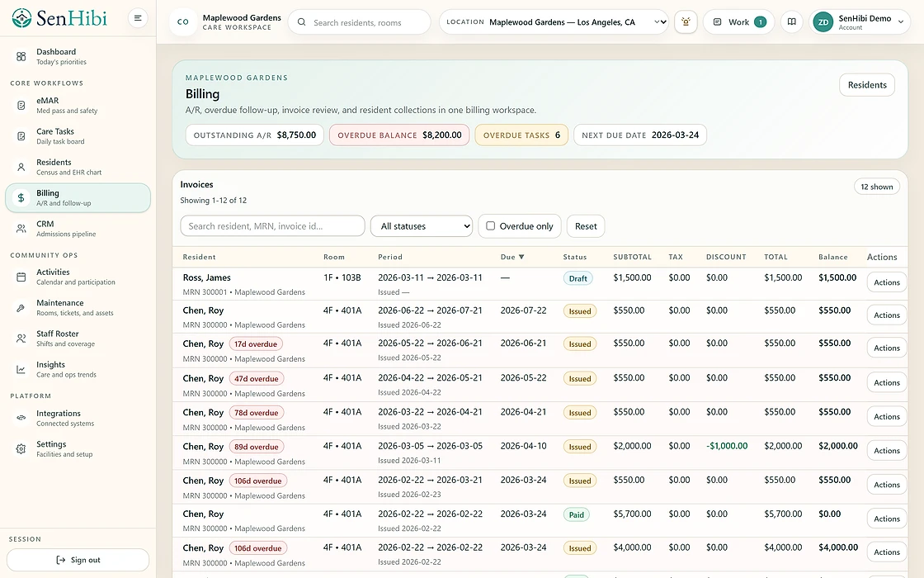Click the Insights chart icon
The image size is (924, 578).
[x=21, y=370]
